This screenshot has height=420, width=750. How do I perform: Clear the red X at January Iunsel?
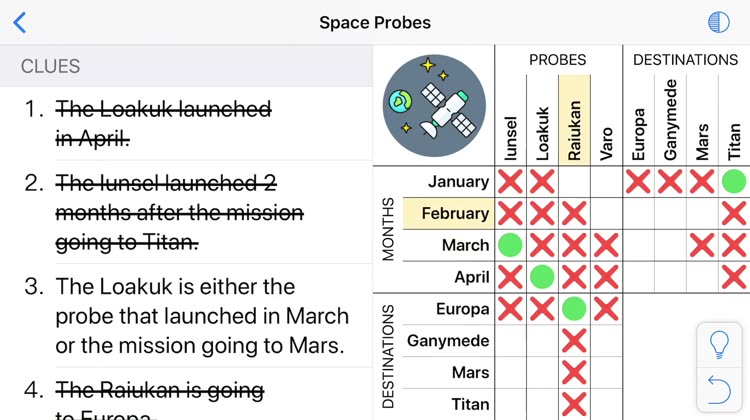[x=510, y=182]
